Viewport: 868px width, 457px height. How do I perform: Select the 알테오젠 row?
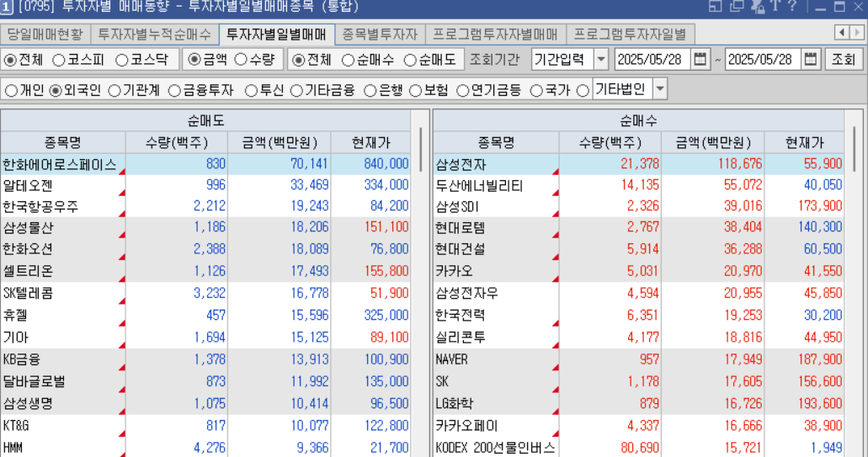(205, 185)
